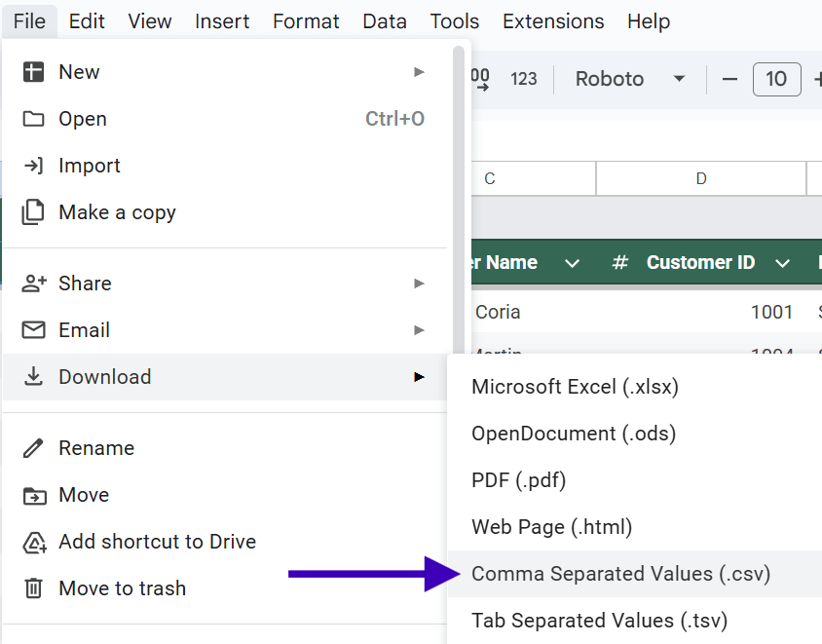
Task: Open the Name column filter dropdown
Action: click(572, 263)
